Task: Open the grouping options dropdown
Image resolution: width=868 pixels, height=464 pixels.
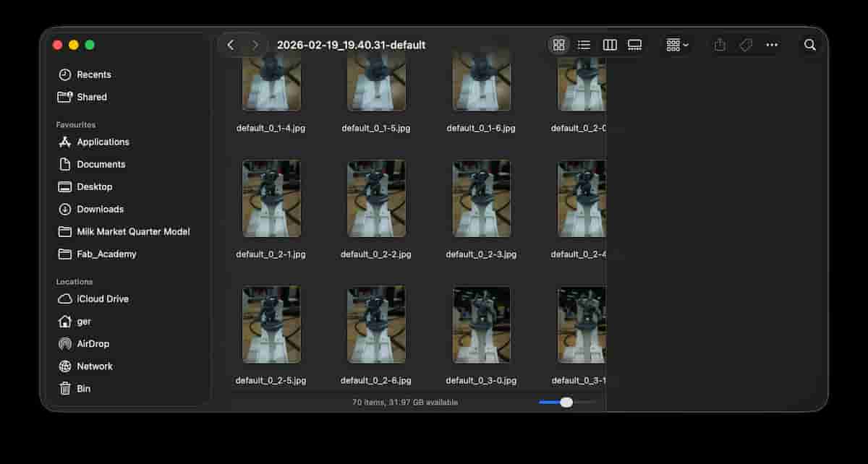Action: (676, 44)
